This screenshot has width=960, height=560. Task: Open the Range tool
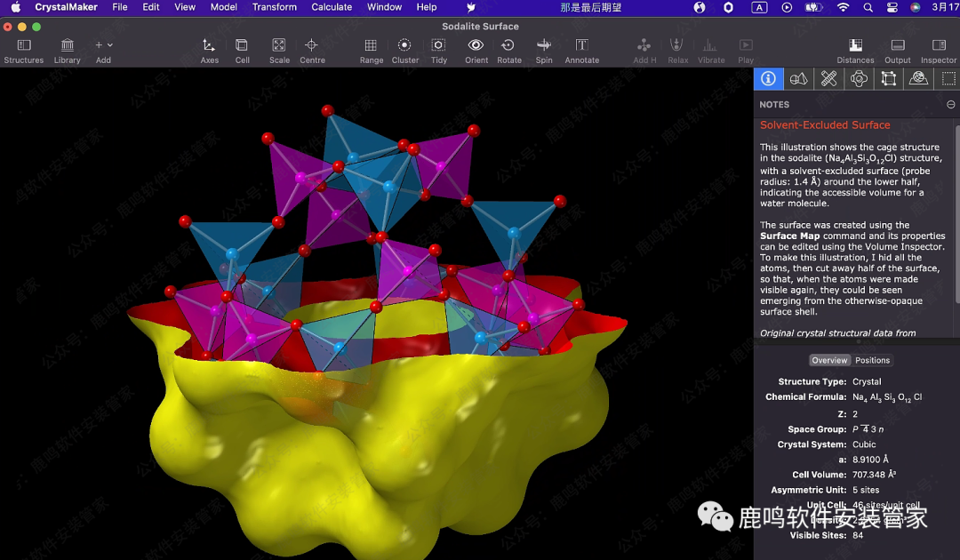[x=371, y=45]
